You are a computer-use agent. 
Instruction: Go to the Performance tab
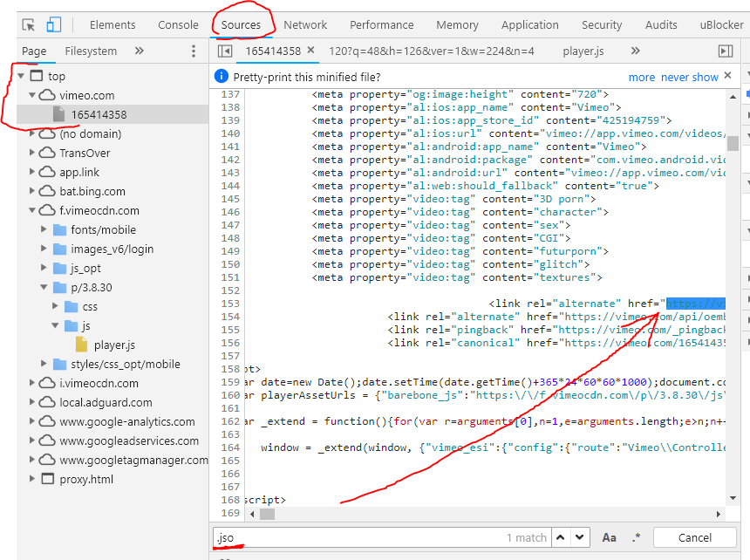(x=382, y=25)
